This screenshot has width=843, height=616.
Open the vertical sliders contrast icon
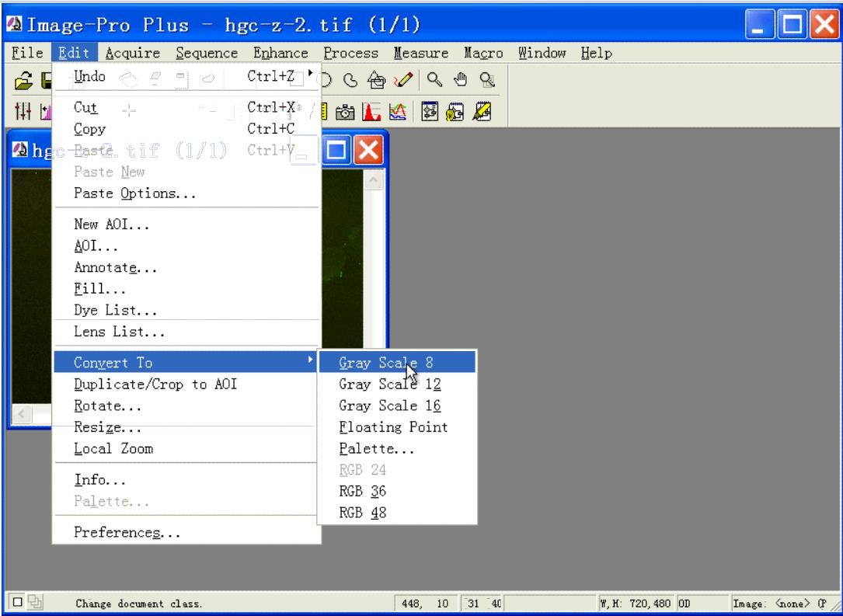tap(23, 112)
